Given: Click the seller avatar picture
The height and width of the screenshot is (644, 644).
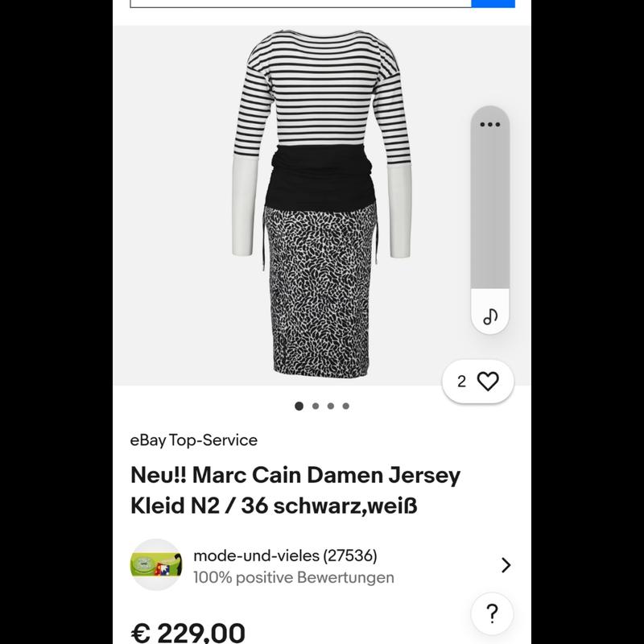Looking at the screenshot, I should click(156, 564).
